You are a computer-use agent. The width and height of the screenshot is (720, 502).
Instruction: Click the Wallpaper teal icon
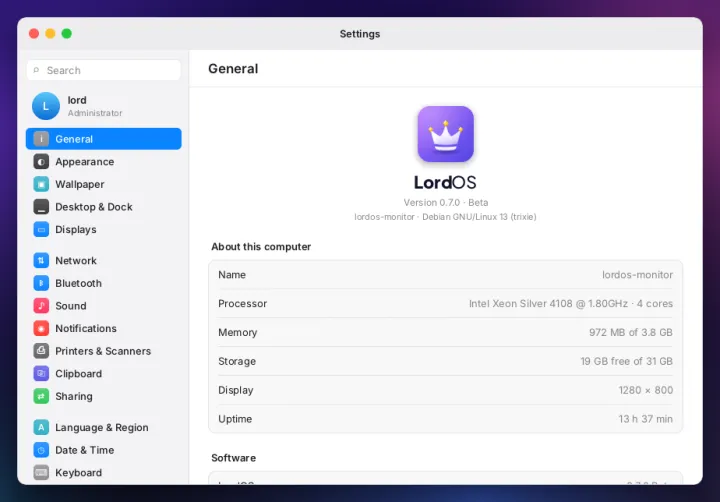click(41, 184)
